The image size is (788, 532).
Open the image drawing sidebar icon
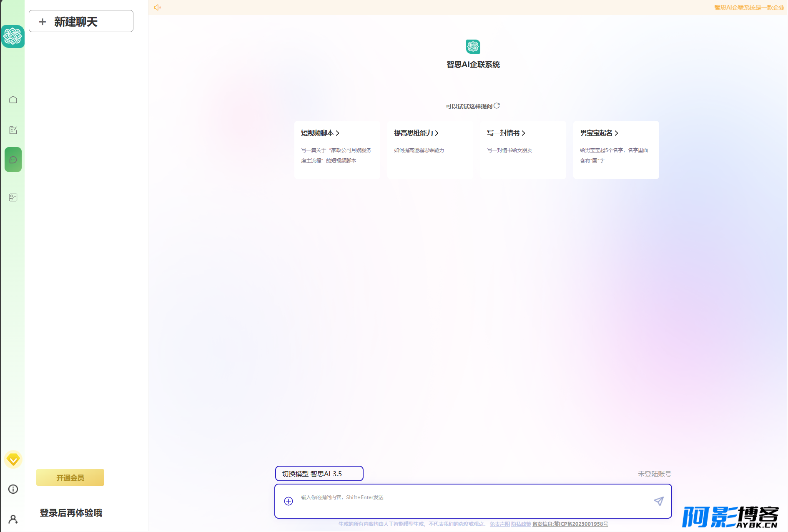tap(13, 197)
